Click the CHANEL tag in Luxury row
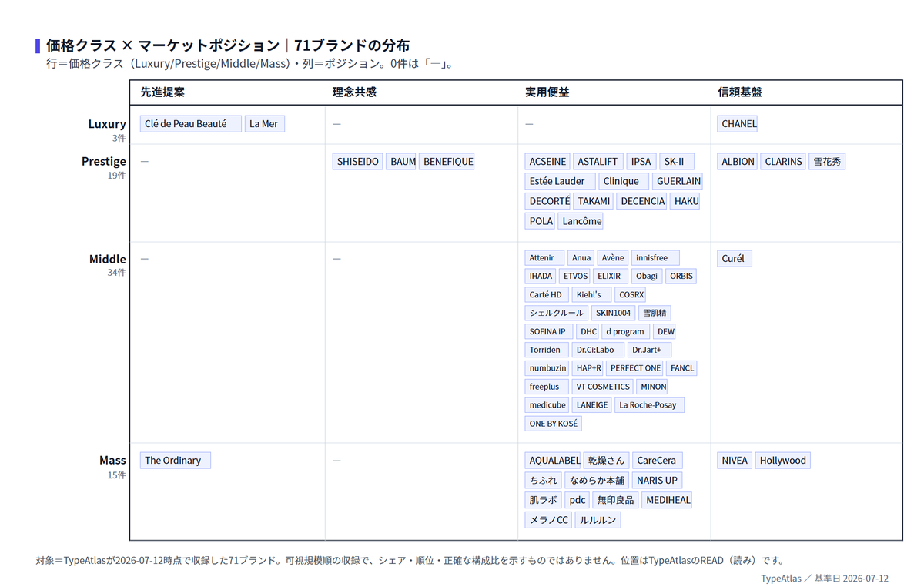Screen dimensions: 924x587 point(738,123)
